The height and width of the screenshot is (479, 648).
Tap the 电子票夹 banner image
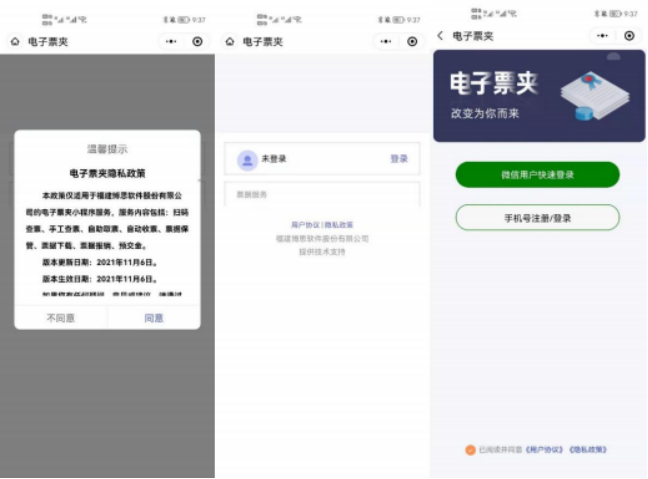tap(538, 96)
